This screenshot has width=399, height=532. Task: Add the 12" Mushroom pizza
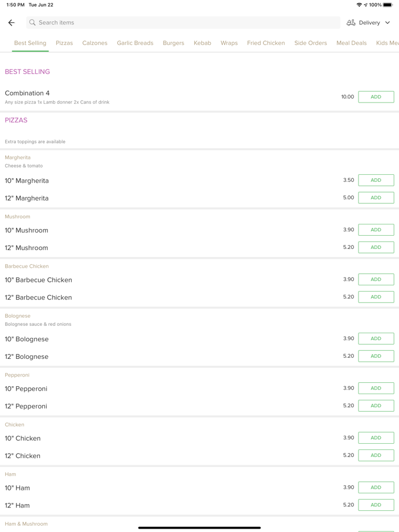[376, 247]
